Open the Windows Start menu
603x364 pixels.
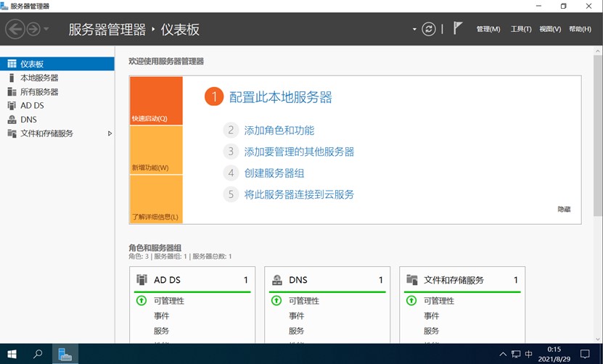click(x=12, y=354)
